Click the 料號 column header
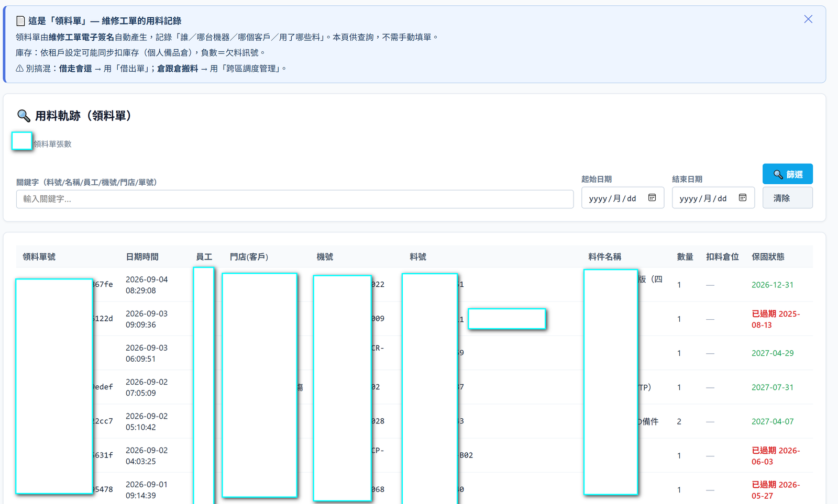838x504 pixels. point(418,257)
